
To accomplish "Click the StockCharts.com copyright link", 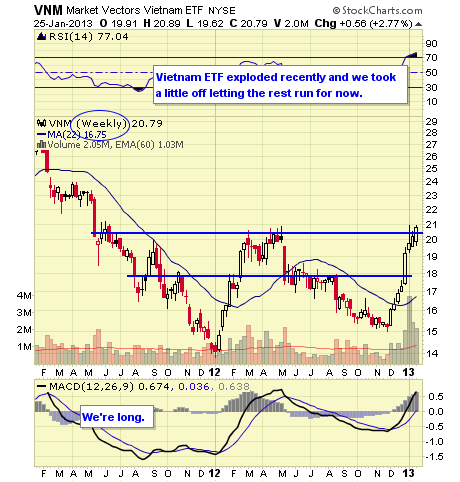I will [x=377, y=11].
